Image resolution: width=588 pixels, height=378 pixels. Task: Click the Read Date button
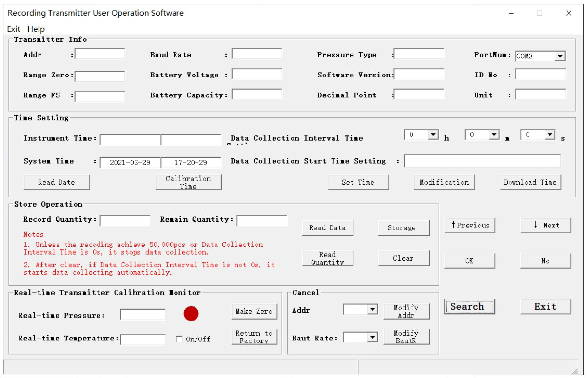(x=57, y=182)
